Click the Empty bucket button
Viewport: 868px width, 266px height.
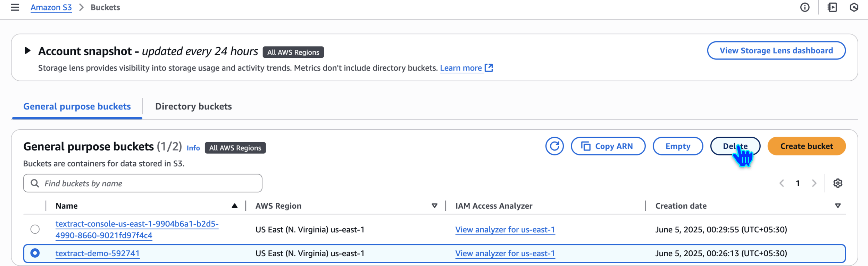pos(678,146)
